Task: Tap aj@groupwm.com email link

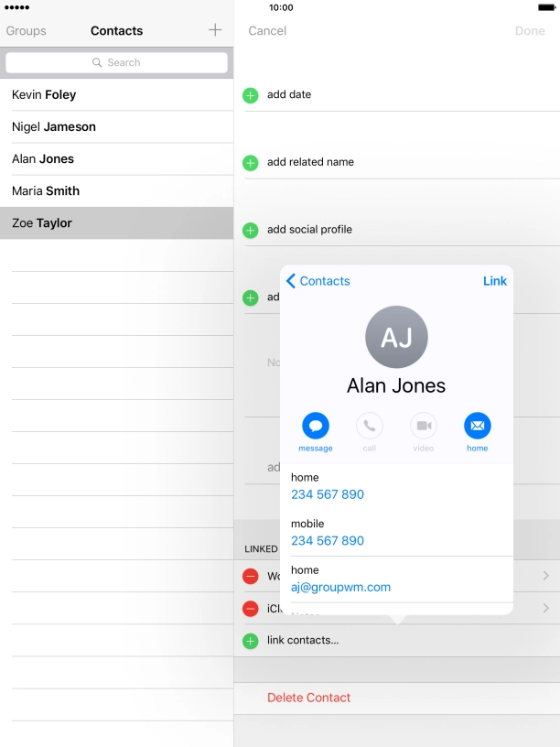Action: click(340, 587)
